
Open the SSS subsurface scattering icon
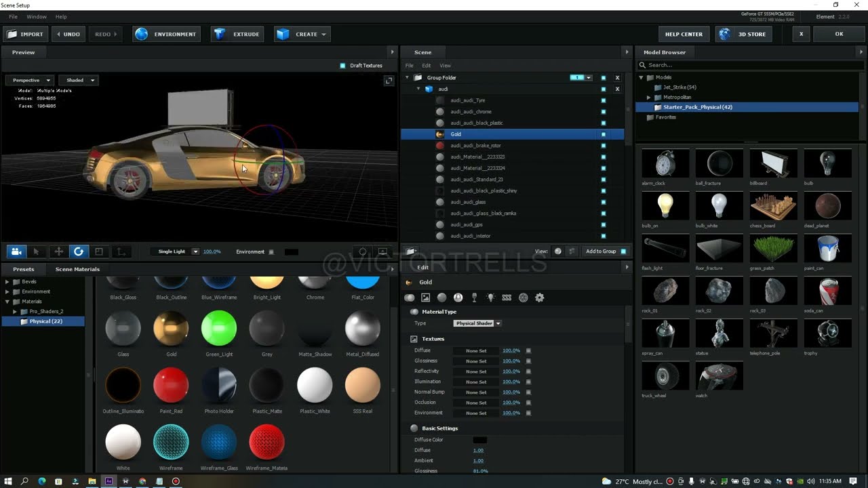point(507,298)
